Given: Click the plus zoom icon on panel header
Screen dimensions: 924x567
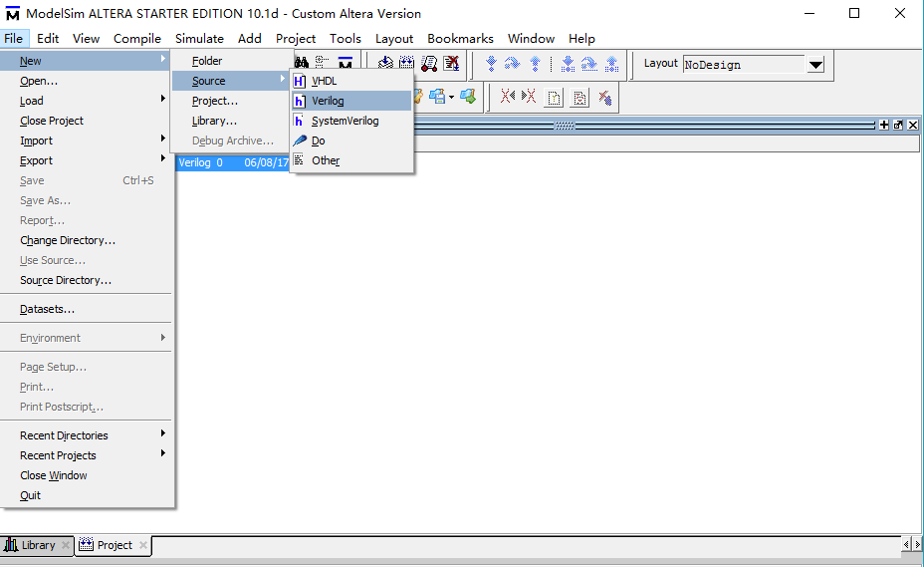Looking at the screenshot, I should [x=884, y=125].
